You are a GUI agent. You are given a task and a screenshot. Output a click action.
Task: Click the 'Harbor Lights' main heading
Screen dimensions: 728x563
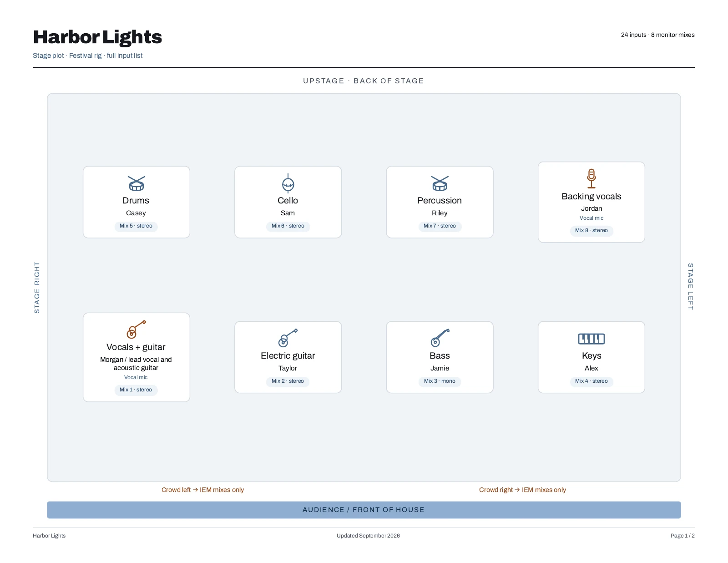tap(97, 37)
